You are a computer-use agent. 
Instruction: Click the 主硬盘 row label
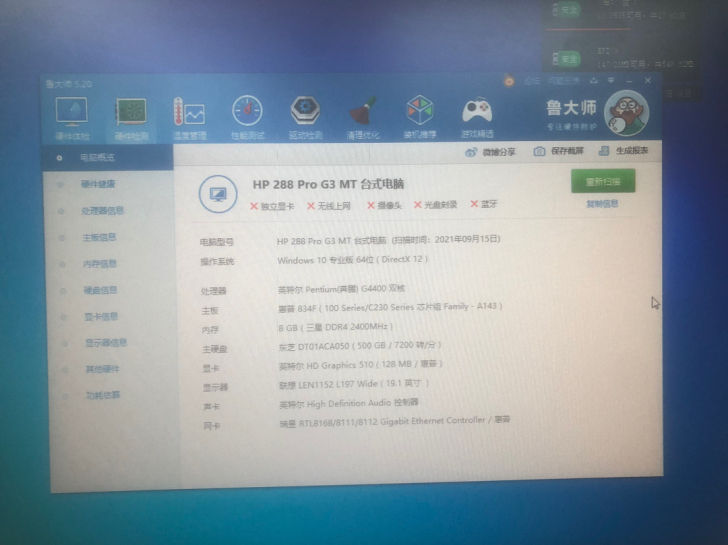[214, 349]
